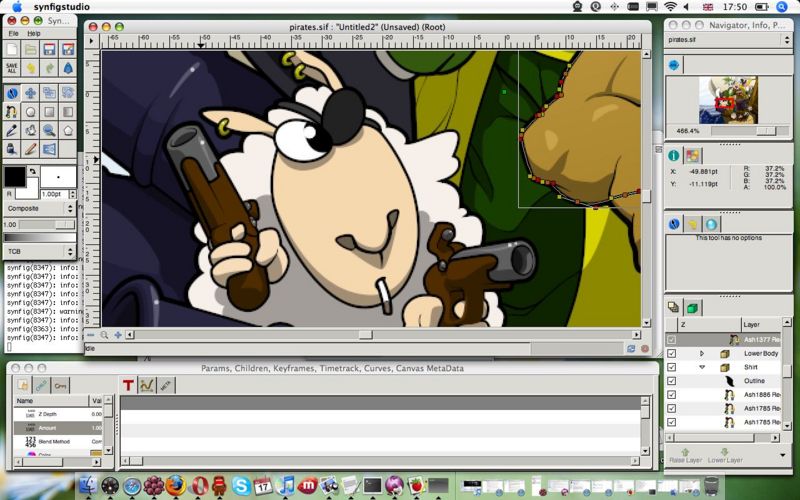Click the canvas zoom fit magnifier button
The image size is (800, 500).
(104, 335)
